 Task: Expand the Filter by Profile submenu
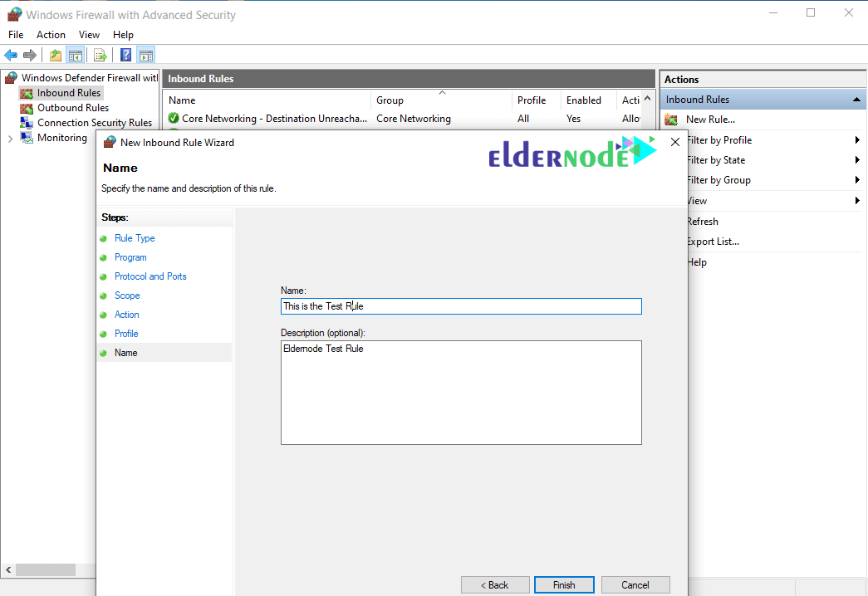856,139
